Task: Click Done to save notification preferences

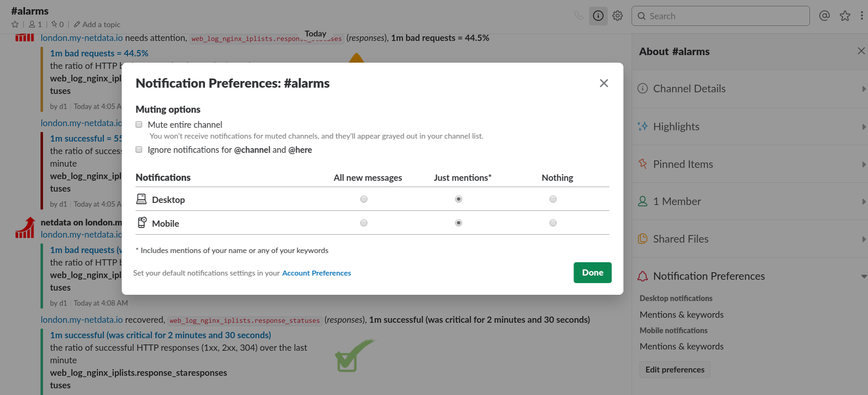Action: (x=592, y=272)
